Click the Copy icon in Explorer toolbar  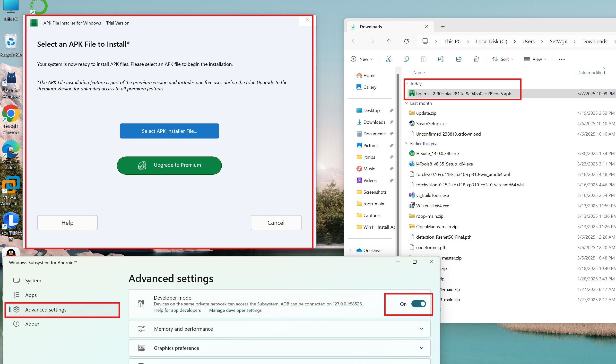point(406,59)
